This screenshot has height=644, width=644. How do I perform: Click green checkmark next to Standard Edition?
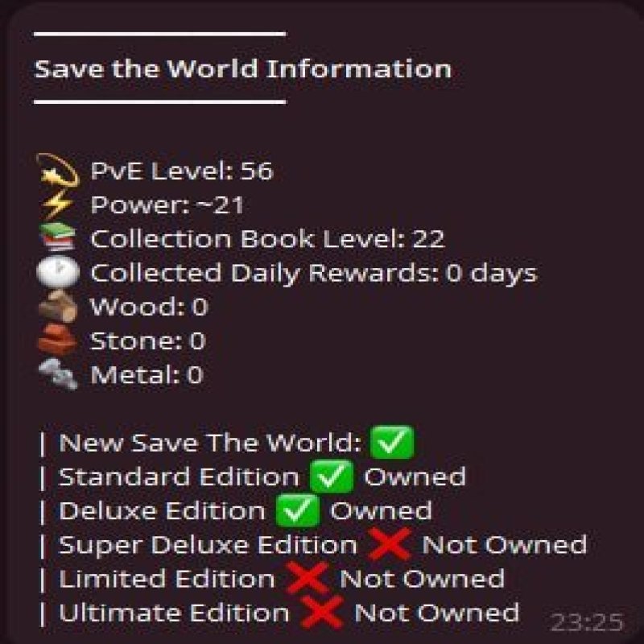click(332, 477)
